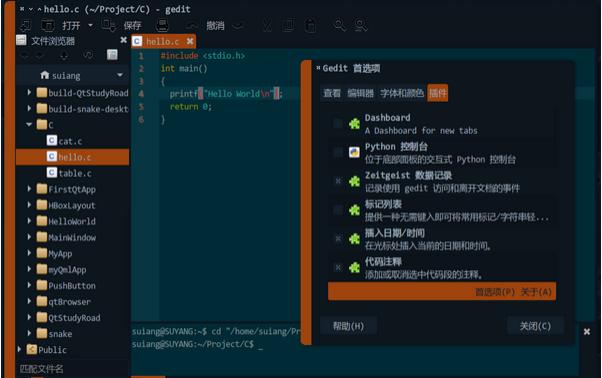The height and width of the screenshot is (378, 602).
Task: Toggle the 插入日期/时间 plugin checkbox
Action: pyautogui.click(x=338, y=239)
